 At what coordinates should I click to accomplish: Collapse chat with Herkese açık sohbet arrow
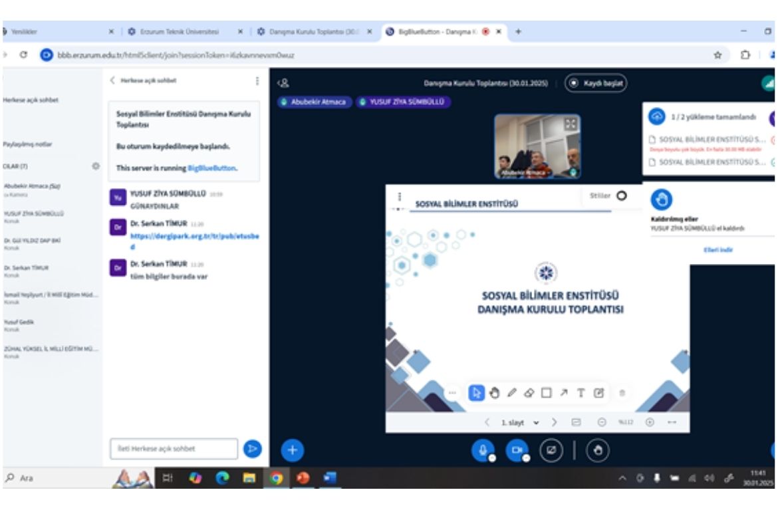113,80
